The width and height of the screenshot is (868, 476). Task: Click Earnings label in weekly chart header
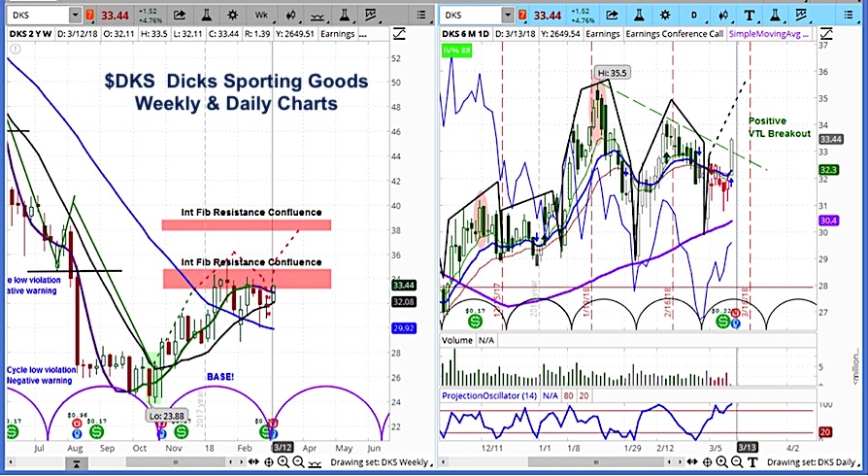pos(337,34)
